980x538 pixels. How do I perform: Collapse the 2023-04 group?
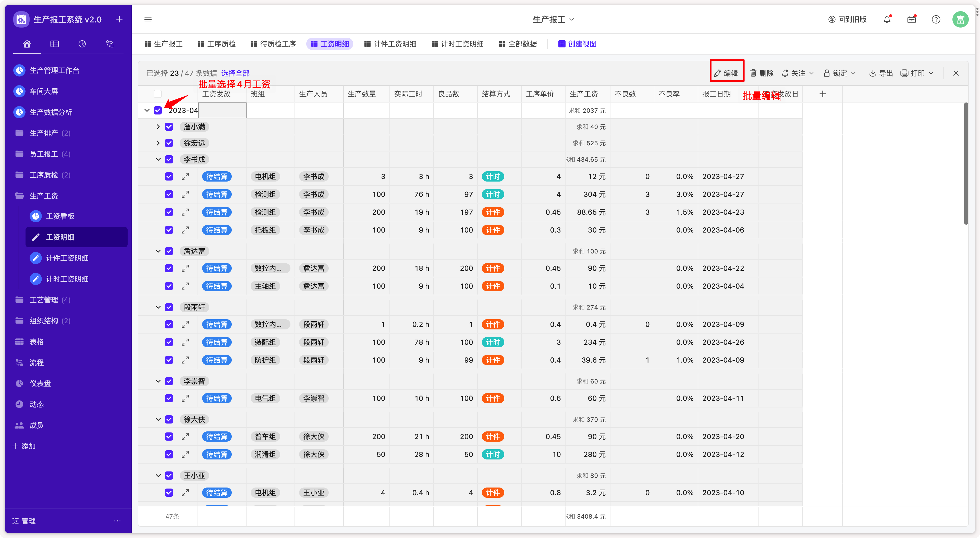[147, 110]
